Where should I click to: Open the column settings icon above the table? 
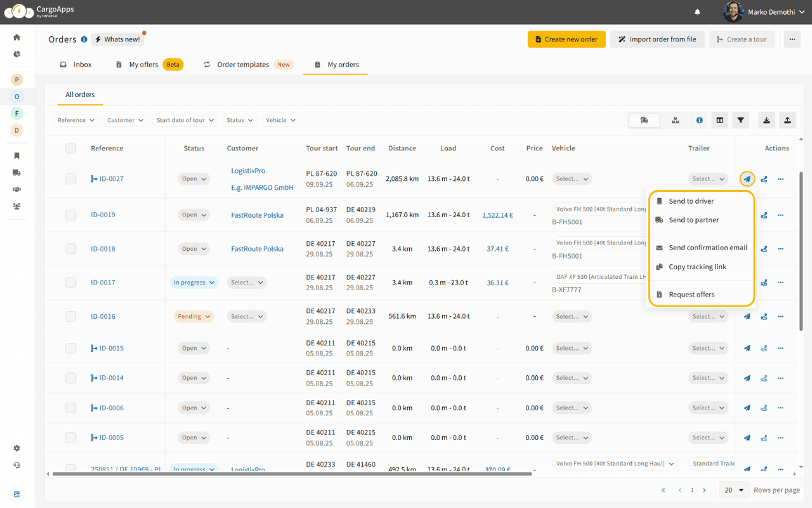point(719,120)
